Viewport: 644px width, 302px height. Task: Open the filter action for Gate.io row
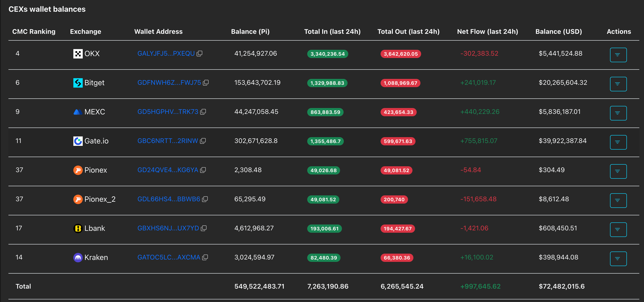tap(618, 142)
